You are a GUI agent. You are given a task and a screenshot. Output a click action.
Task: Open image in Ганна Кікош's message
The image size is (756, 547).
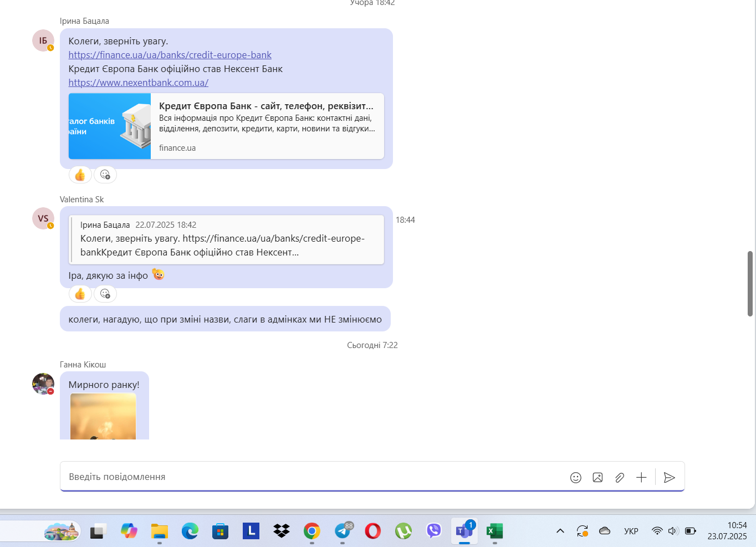click(103, 416)
